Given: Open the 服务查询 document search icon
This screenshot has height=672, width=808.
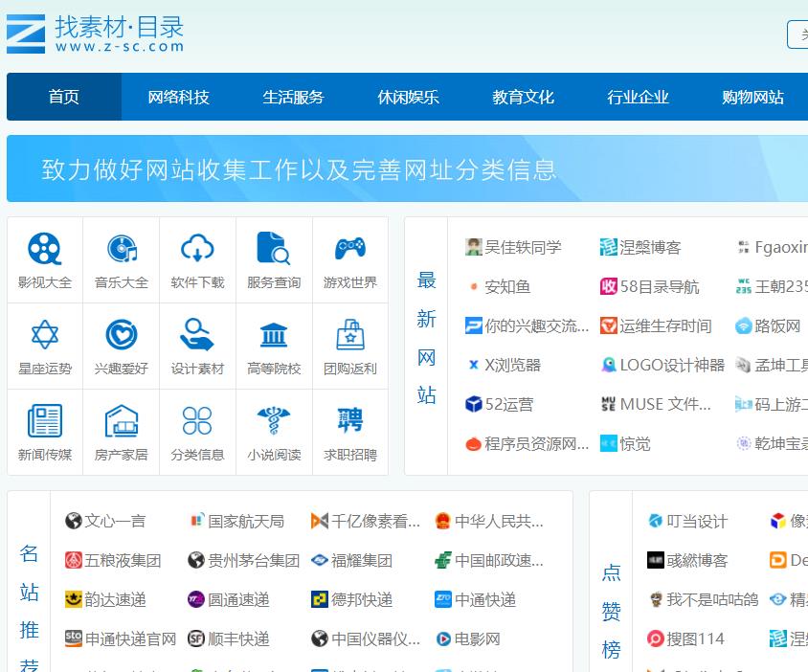Looking at the screenshot, I should pyautogui.click(x=274, y=248).
